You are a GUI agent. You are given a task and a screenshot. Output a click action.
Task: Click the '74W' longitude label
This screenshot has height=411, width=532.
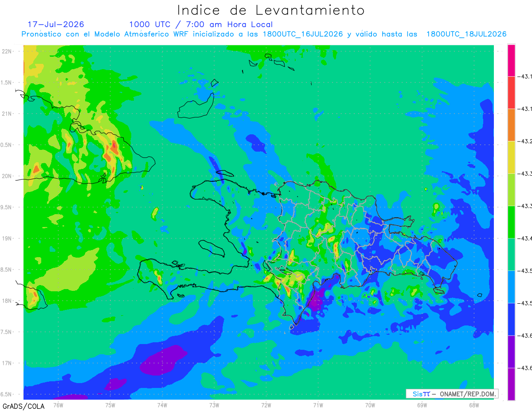162,405
